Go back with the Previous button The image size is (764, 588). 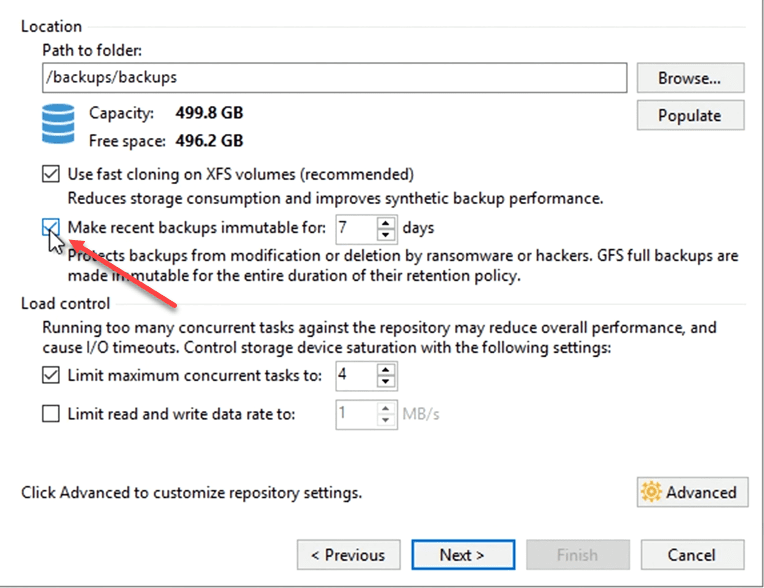348,555
